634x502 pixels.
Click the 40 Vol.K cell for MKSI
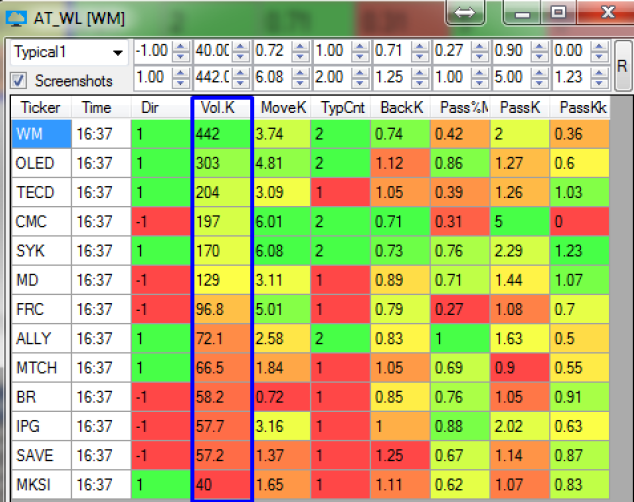(222, 485)
